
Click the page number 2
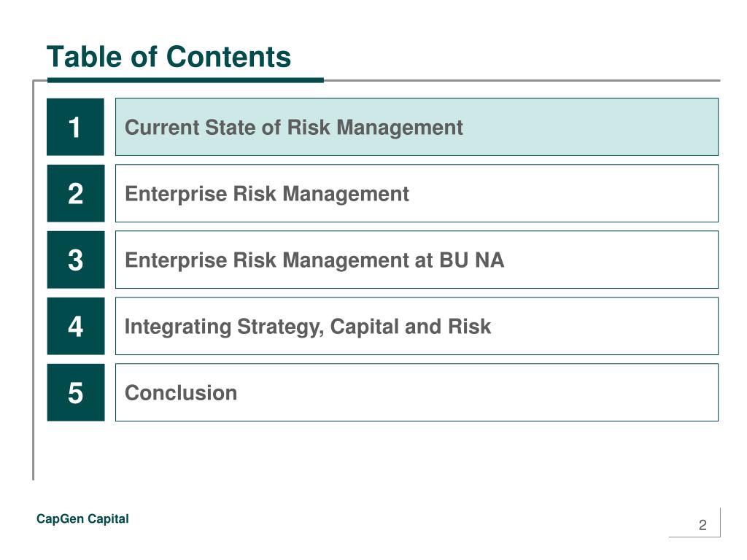pyautogui.click(x=703, y=525)
